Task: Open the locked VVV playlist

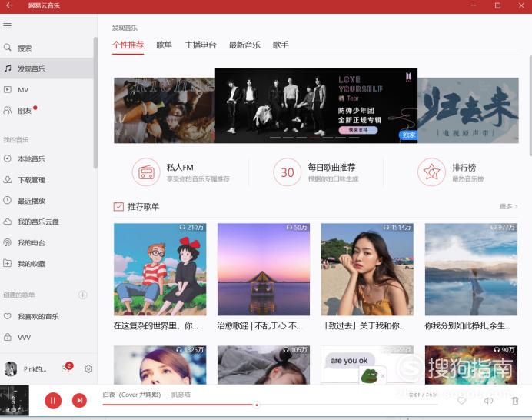Action: [46, 338]
